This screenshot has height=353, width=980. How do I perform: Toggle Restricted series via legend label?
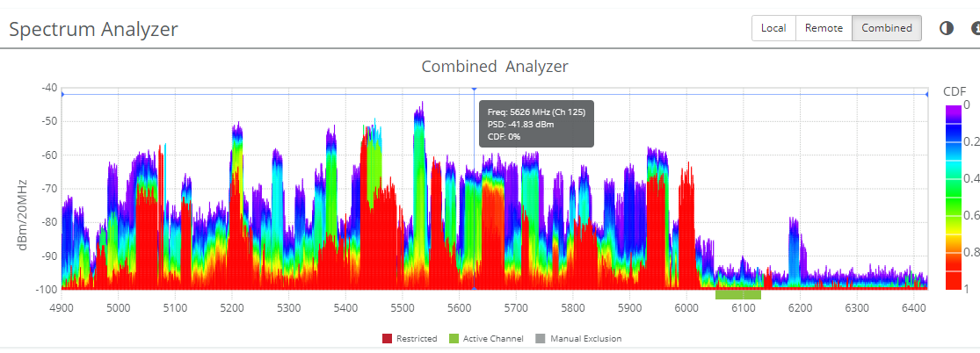pos(417,339)
